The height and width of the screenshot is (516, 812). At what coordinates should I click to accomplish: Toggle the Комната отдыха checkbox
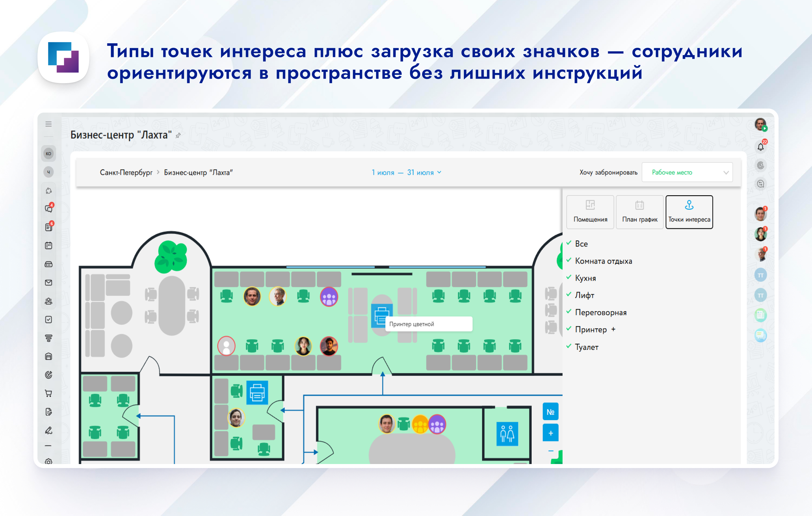tap(568, 260)
